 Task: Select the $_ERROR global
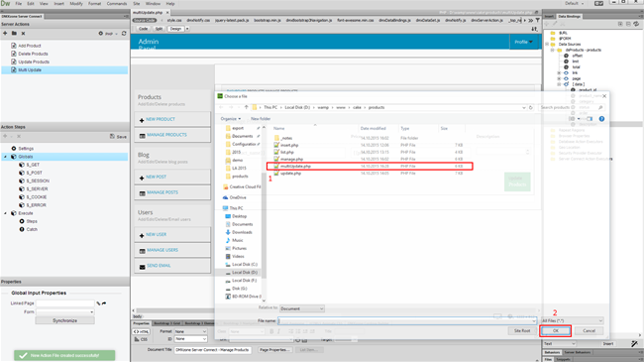point(36,205)
